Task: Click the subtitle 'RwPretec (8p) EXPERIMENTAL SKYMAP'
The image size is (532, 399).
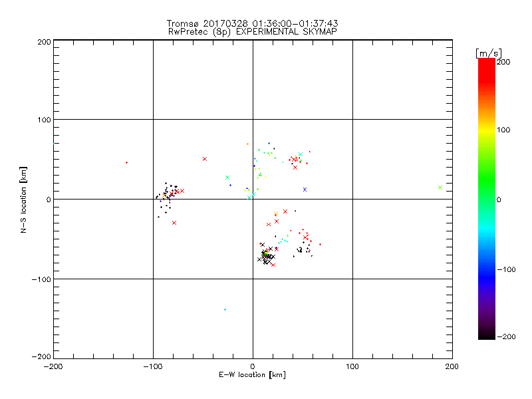Action: (x=252, y=32)
